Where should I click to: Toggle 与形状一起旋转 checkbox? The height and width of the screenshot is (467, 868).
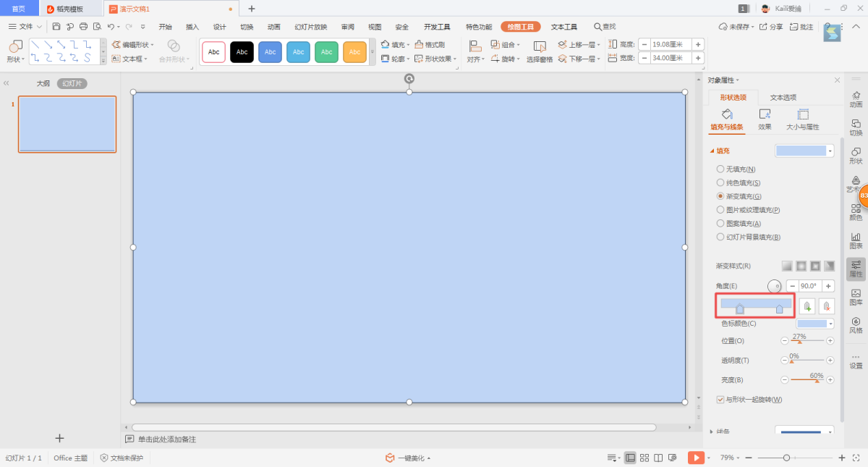720,400
